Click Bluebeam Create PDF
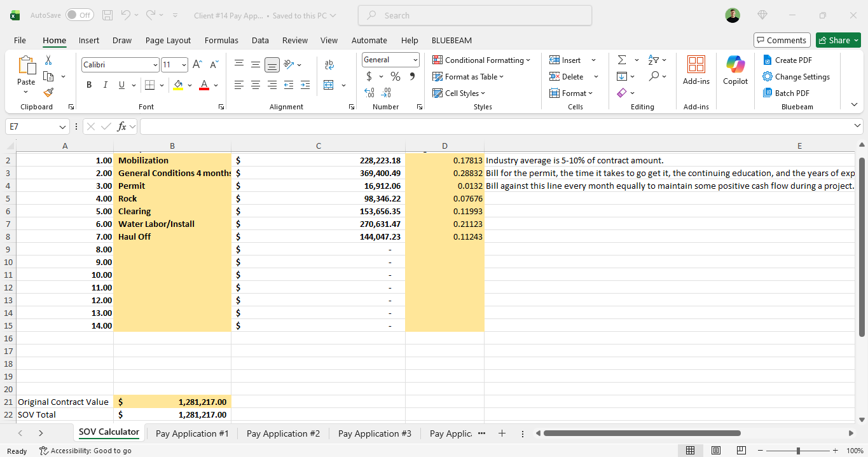This screenshot has height=457, width=868. [787, 60]
